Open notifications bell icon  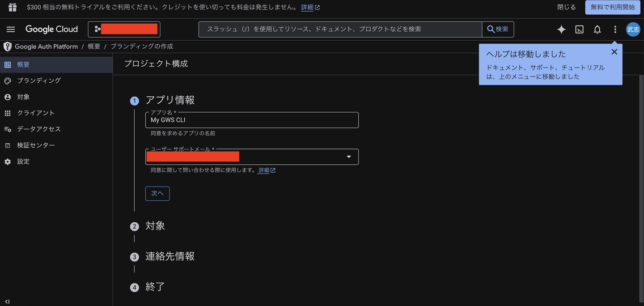(x=597, y=30)
